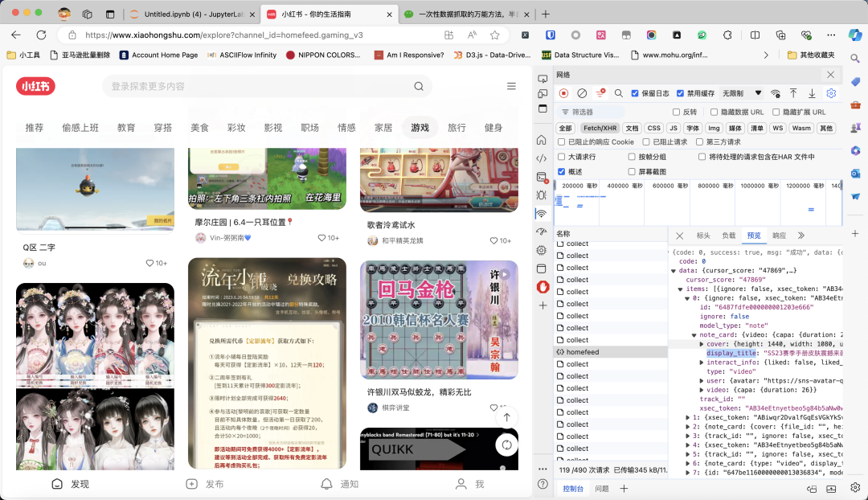Toggle the network filter funnel icon

tap(600, 93)
